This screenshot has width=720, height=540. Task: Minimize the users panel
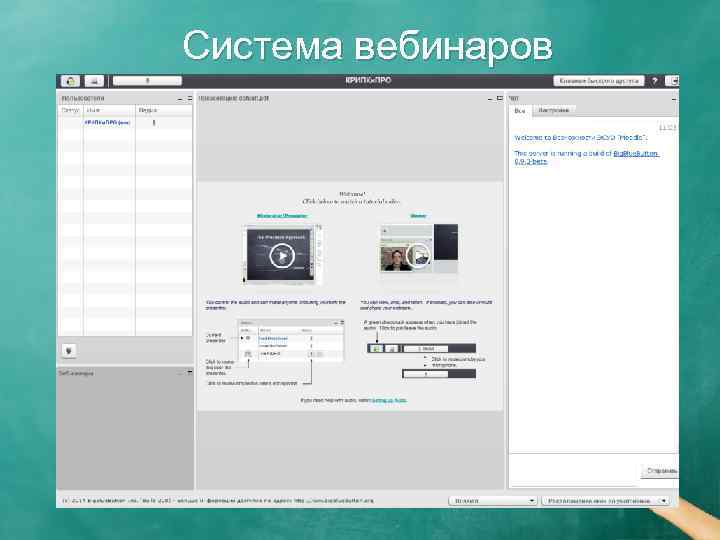click(180, 99)
